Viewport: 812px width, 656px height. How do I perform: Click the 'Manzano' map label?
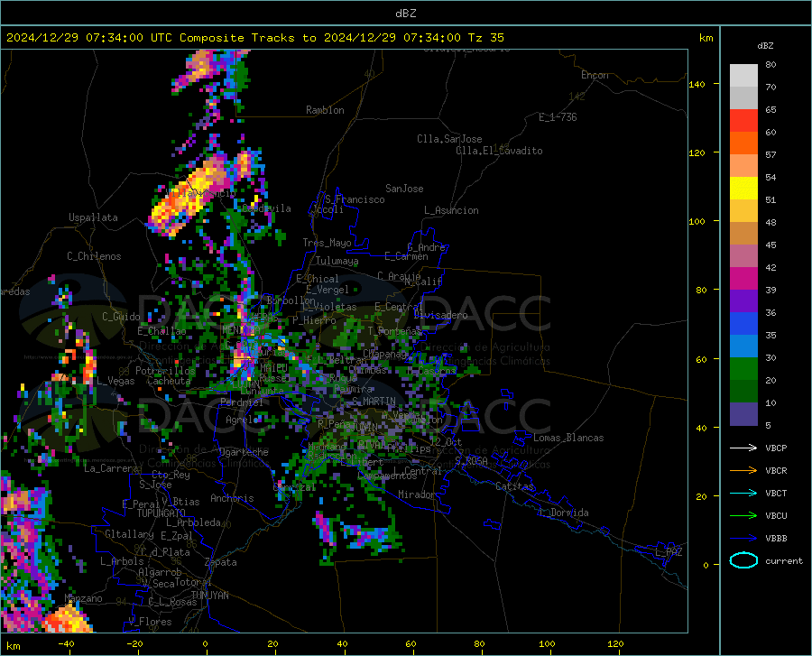[83, 598]
